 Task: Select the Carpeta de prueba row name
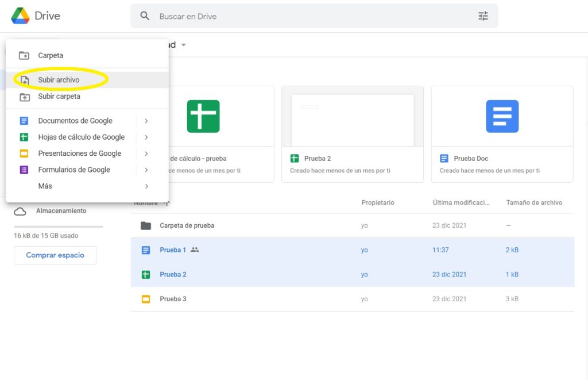(x=187, y=226)
